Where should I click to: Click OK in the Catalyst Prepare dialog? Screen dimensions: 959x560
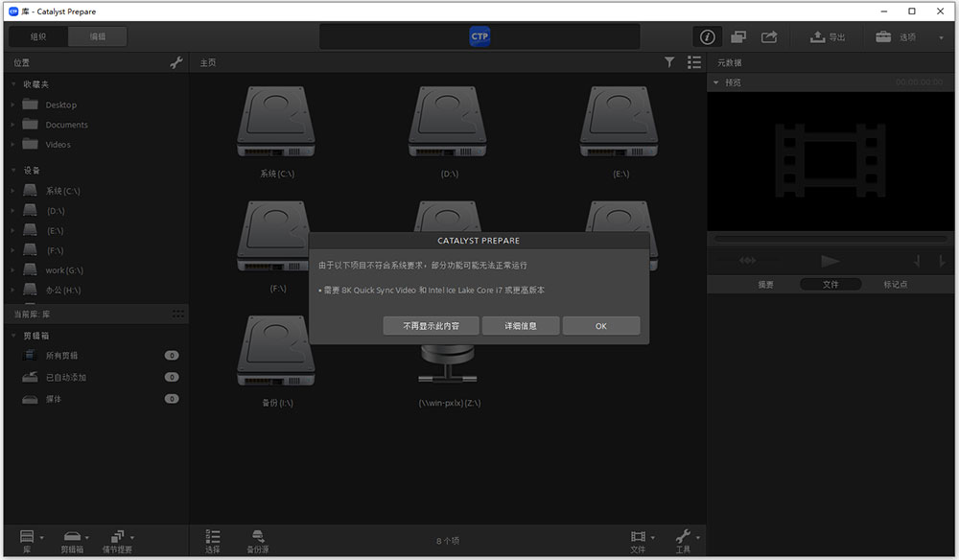(601, 326)
